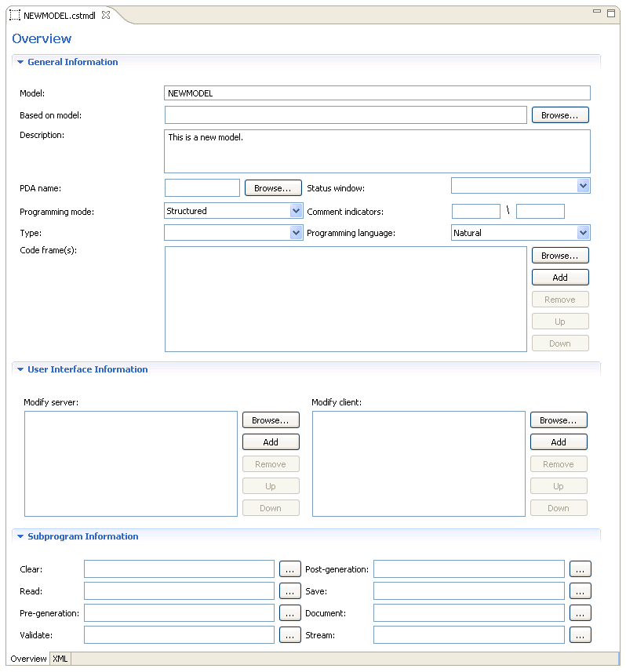Viewport: 626px width, 672px height.
Task: Select the Overview tab at bottom
Action: [x=28, y=659]
